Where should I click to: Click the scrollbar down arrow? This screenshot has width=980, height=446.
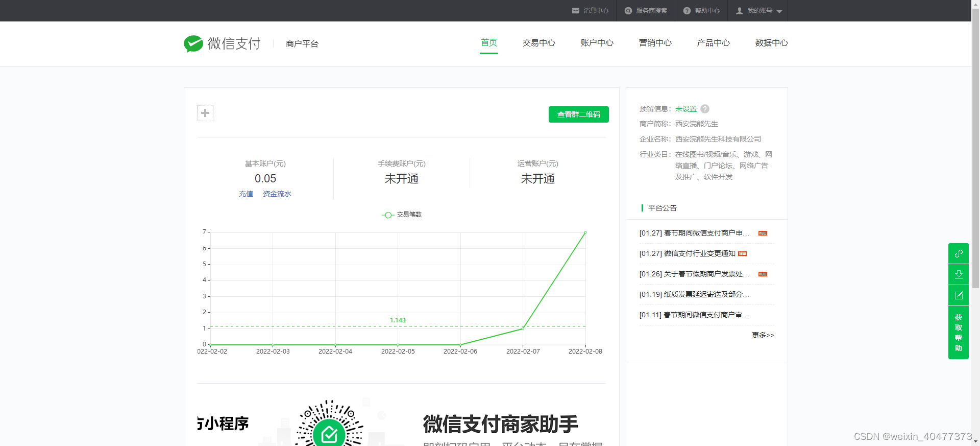pos(975,442)
